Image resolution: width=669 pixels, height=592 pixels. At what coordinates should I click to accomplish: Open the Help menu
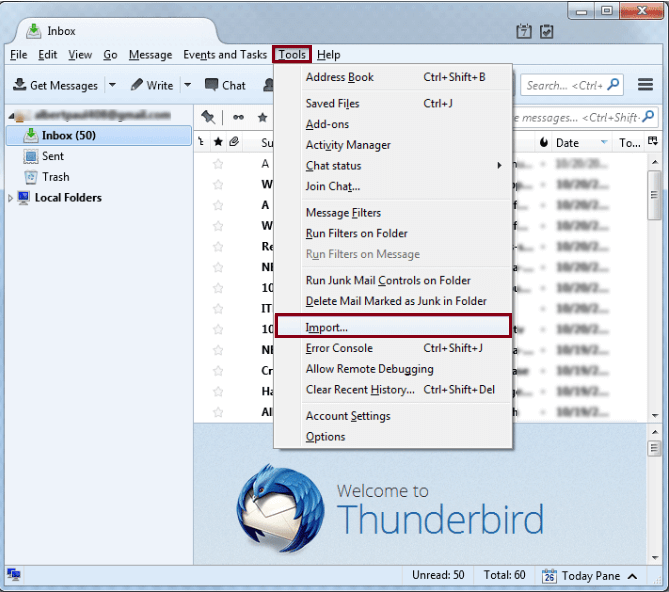pyautogui.click(x=329, y=55)
